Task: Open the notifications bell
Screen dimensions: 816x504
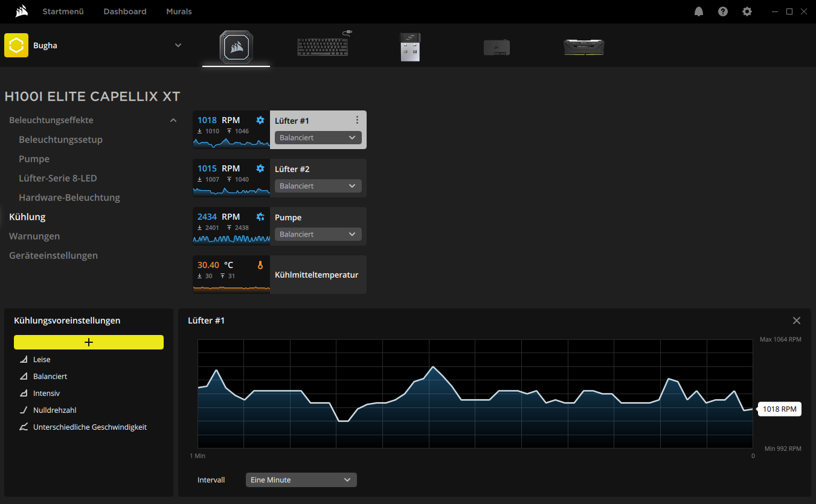Action: (699, 11)
